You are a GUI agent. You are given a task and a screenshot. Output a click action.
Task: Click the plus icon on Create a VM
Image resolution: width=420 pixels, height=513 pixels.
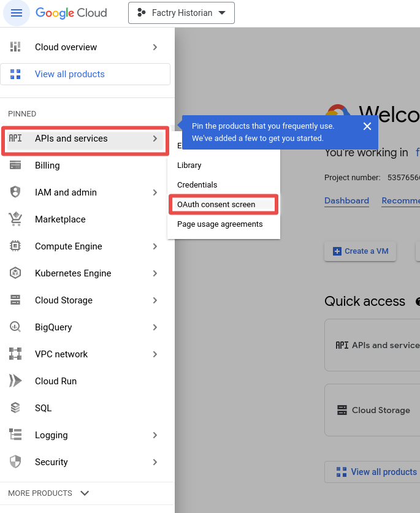[337, 251]
